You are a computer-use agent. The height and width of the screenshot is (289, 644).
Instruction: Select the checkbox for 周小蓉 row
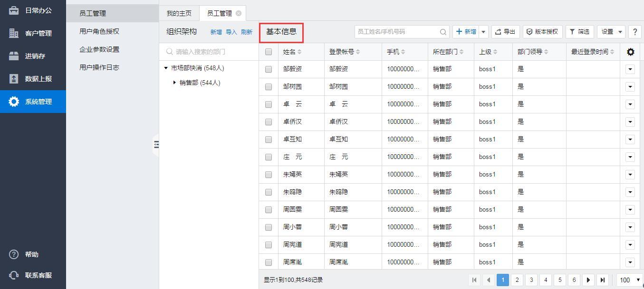coord(269,227)
